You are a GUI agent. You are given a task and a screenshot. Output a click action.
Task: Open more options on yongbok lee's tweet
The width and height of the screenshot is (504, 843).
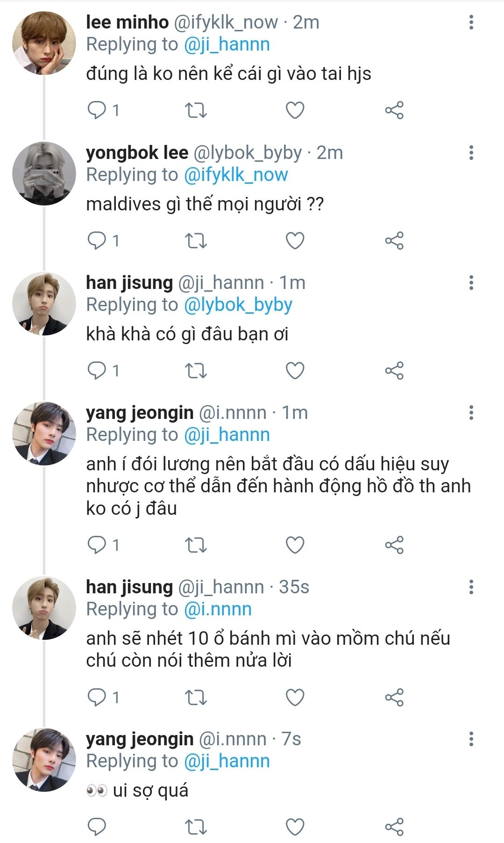tap(471, 152)
